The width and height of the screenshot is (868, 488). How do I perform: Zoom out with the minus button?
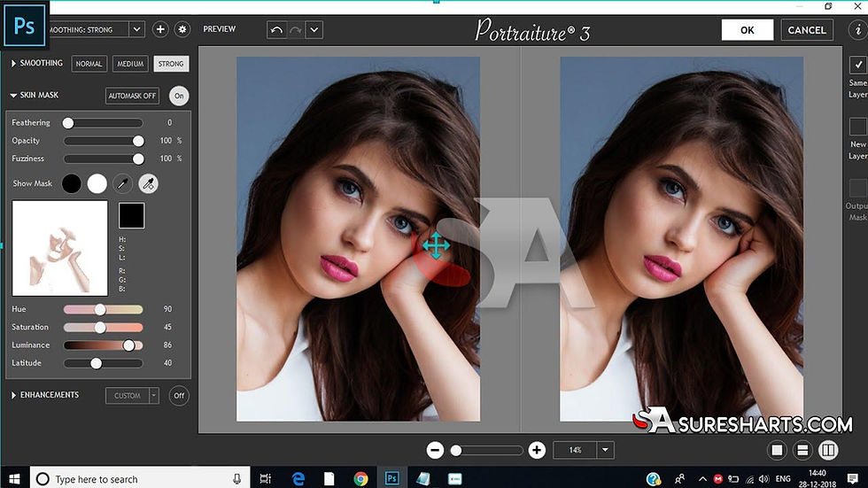pyautogui.click(x=435, y=451)
